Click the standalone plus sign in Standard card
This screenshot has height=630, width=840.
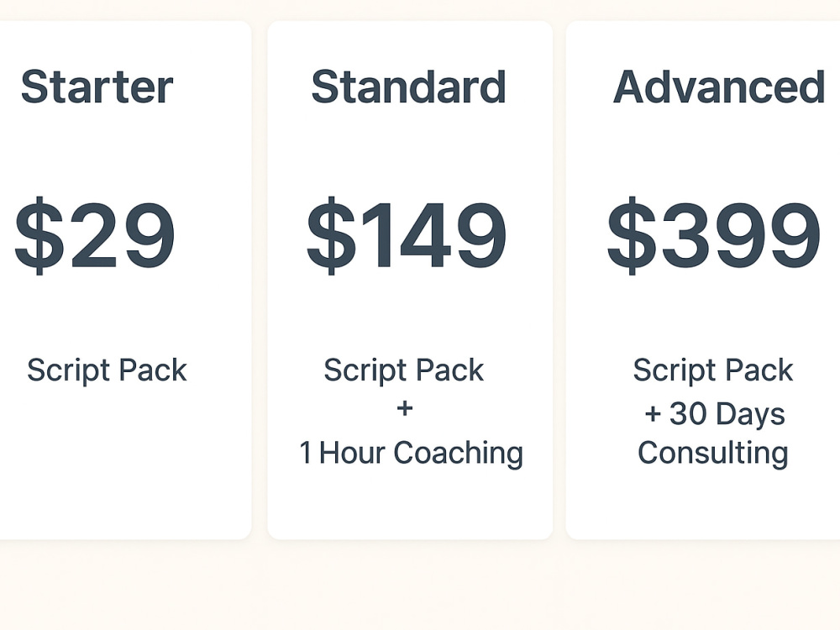tap(405, 409)
